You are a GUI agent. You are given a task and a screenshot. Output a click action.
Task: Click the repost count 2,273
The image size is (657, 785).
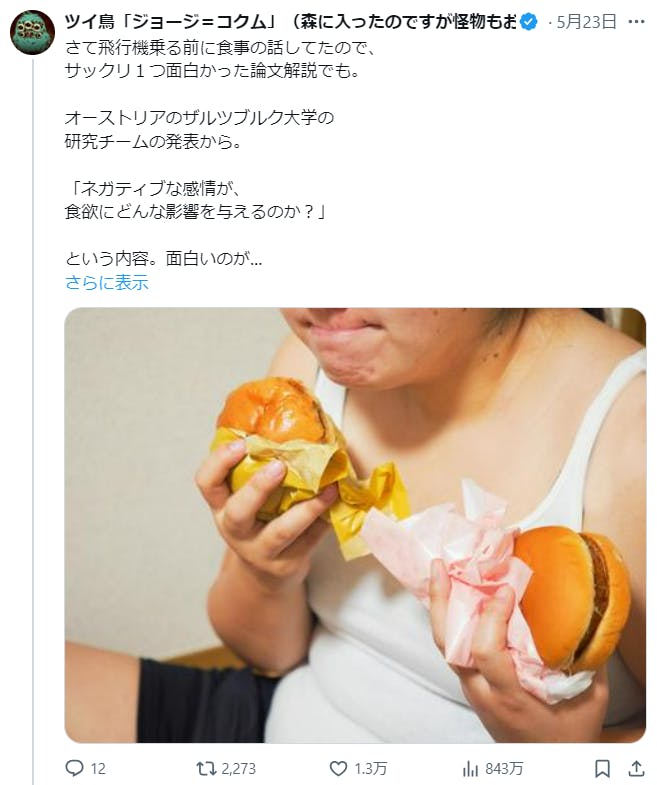(238, 768)
